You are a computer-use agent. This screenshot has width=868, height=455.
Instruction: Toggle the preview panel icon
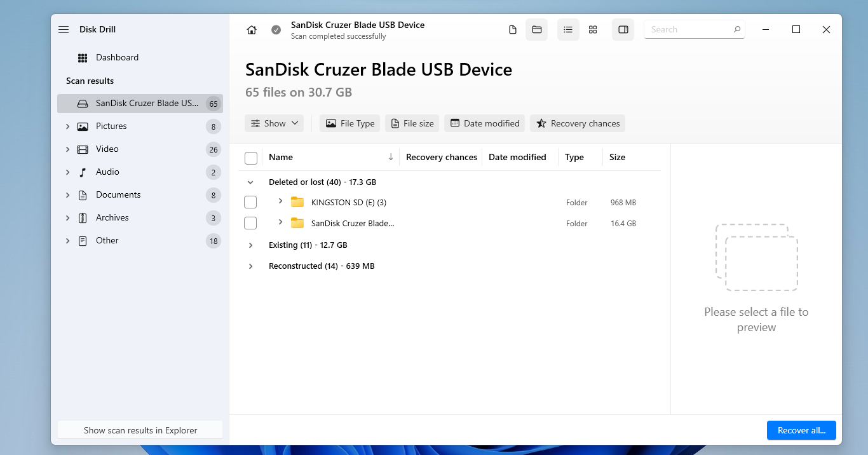623,30
